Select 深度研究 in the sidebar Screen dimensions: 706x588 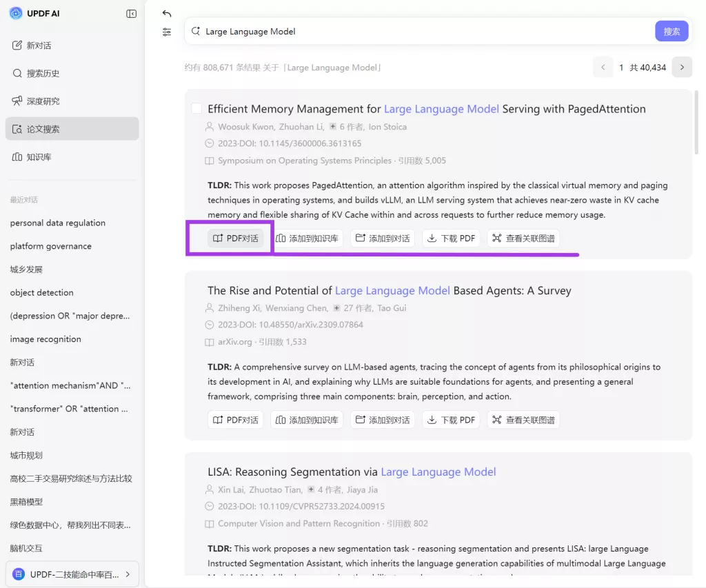(43, 101)
